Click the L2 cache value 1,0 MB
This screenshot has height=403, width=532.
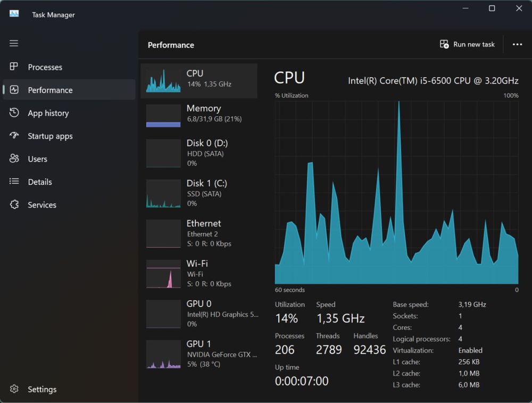[x=469, y=373]
